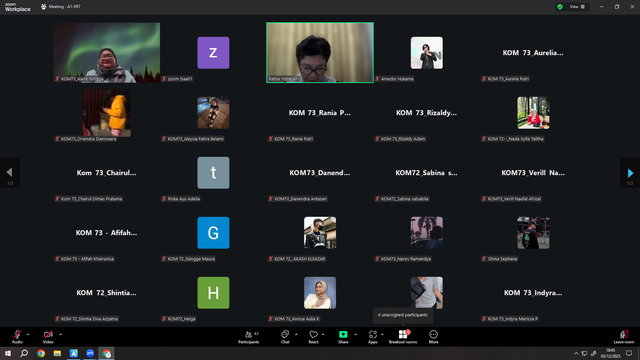Click the blue G avatar of Gangga Maura

(213, 233)
